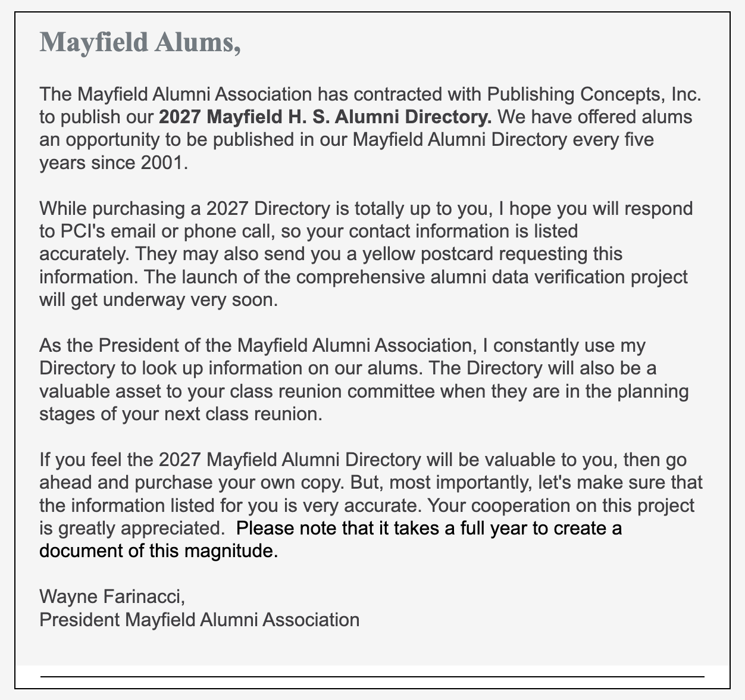This screenshot has height=700, width=745.
Task: Click "President Mayfield Alumni Association" signature title
Action: 199,620
